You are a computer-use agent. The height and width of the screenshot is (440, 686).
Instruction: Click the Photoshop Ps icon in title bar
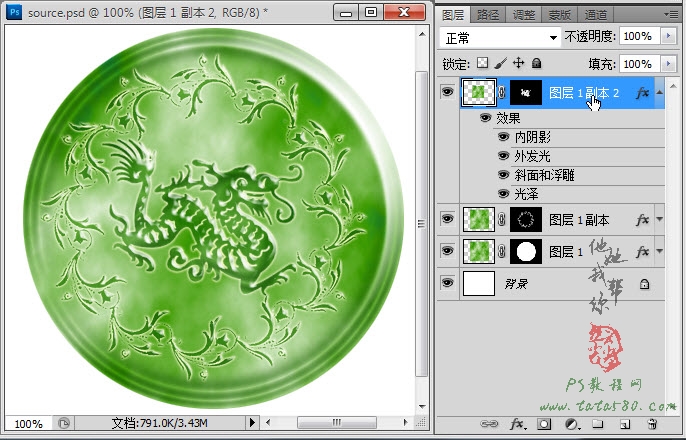(x=14, y=12)
